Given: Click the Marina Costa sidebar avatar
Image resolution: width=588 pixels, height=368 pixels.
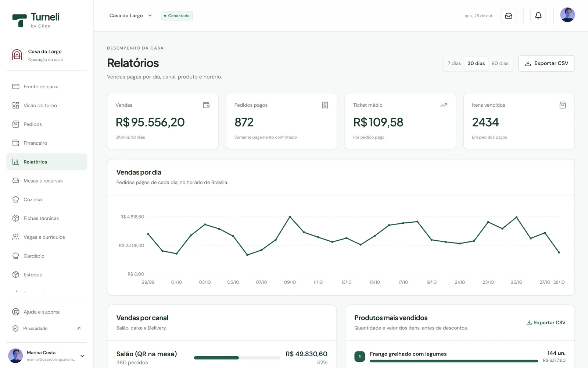Looking at the screenshot, I should [x=15, y=356].
